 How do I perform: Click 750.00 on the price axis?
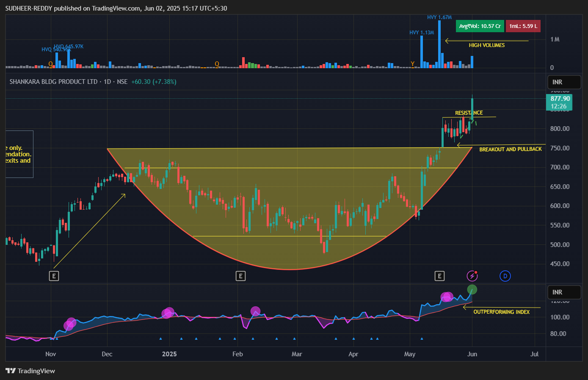560,148
